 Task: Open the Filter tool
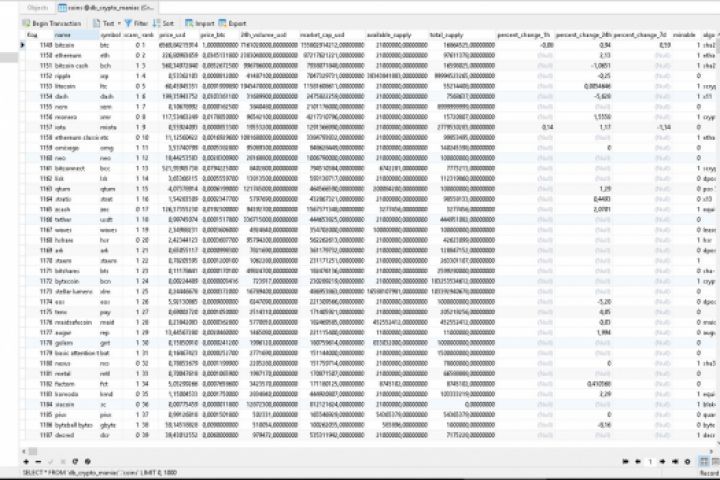click(x=136, y=23)
